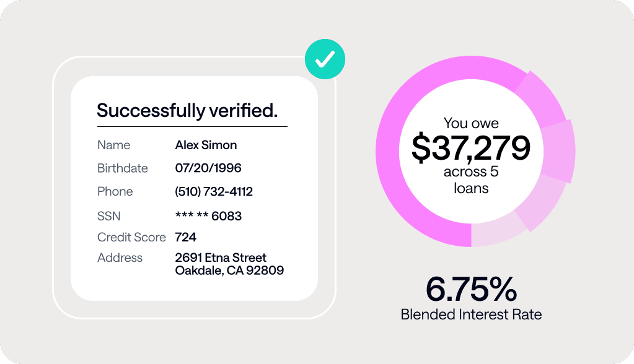Select the birthdate 07/20/1996
The width and height of the screenshot is (634, 364).
[208, 168]
